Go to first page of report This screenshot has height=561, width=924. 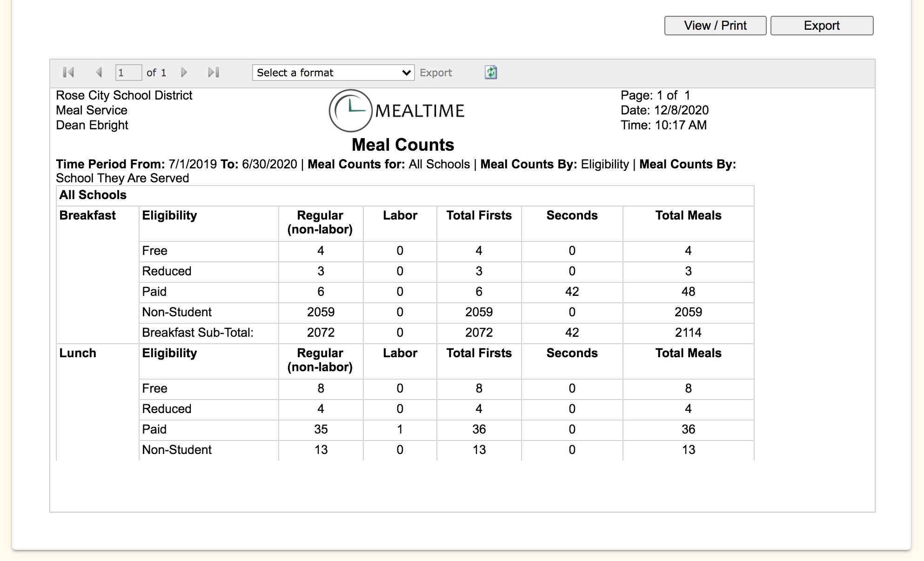(x=68, y=73)
